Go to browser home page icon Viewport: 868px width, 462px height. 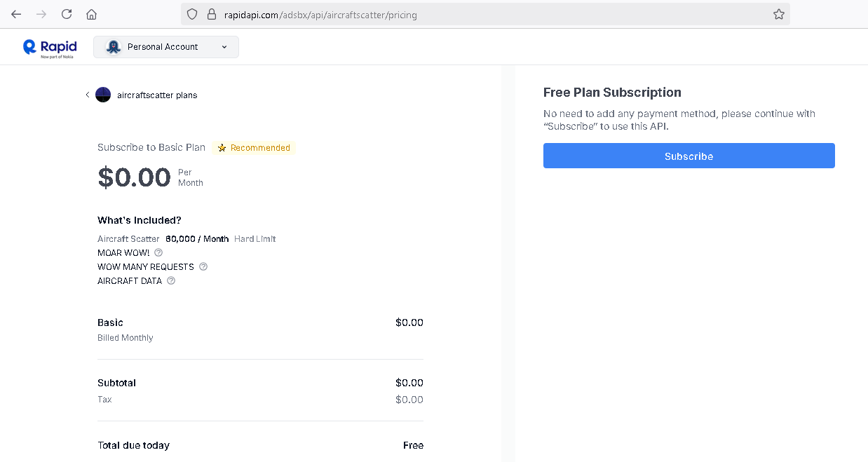(91, 14)
